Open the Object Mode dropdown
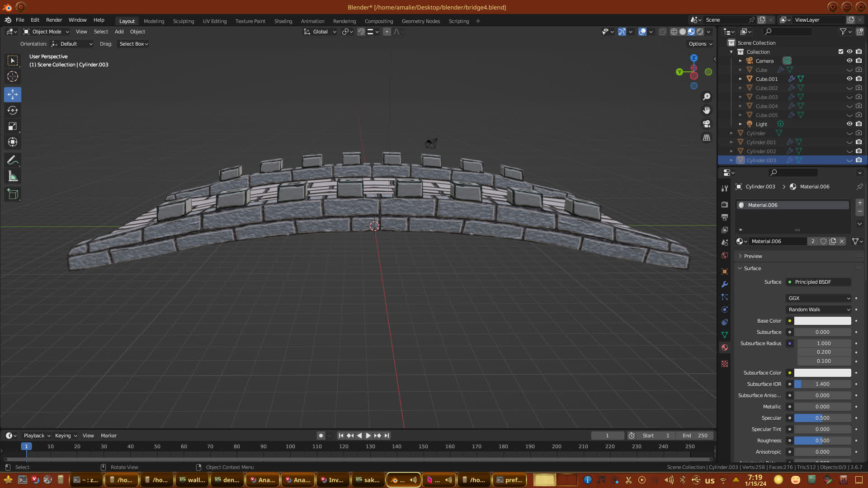 (46, 32)
